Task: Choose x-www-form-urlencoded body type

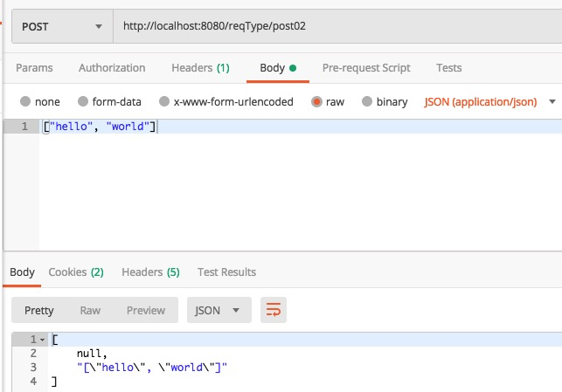Action: tap(164, 101)
